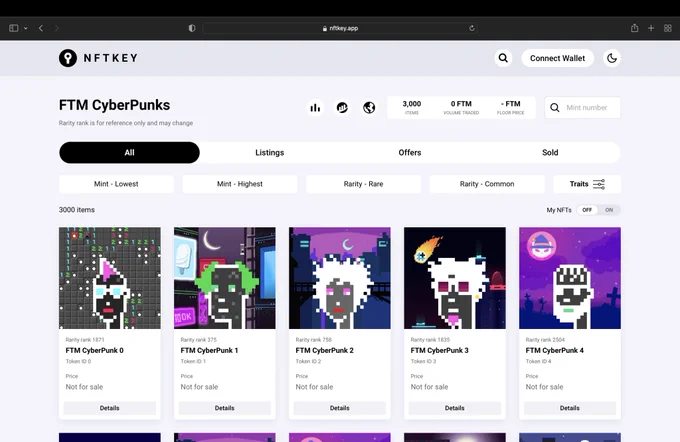Screen dimensions: 680x442
Task: Go back with the browser back arrow
Action: (41, 28)
